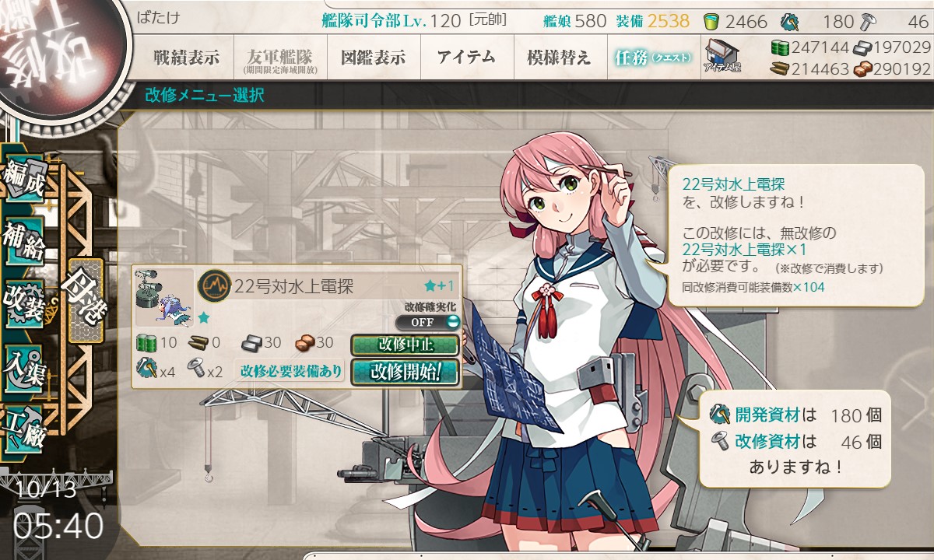Open the アイテム menu tab
Viewport: 934px width, 560px height.
click(x=466, y=58)
